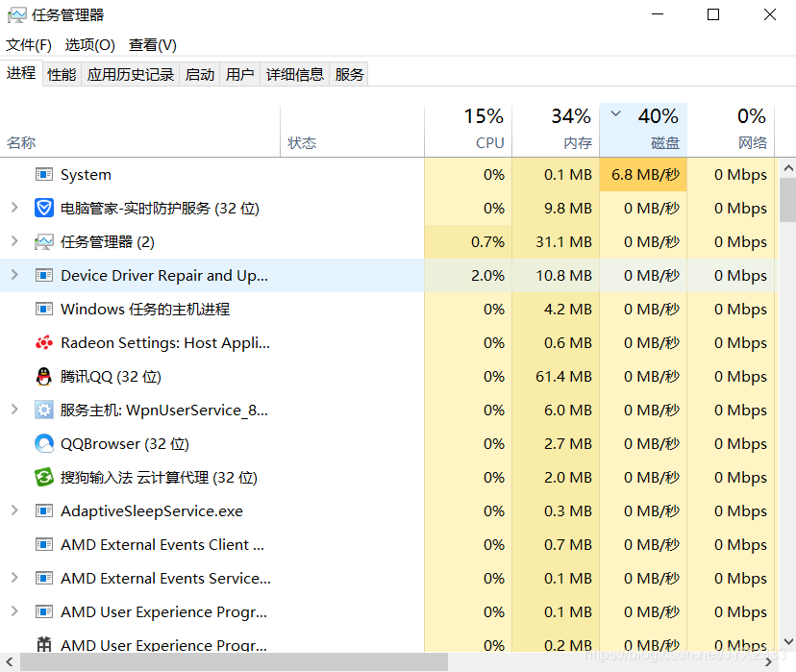The height and width of the screenshot is (672, 796).
Task: Switch to the 启动 tab
Action: tap(200, 75)
